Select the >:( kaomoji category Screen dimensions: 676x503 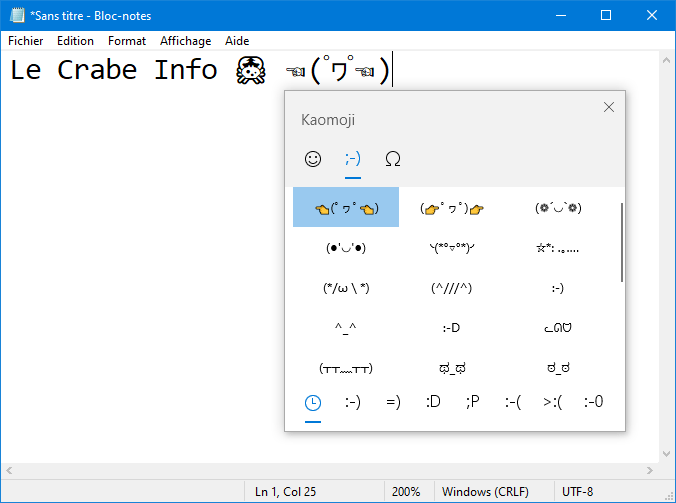point(553,403)
